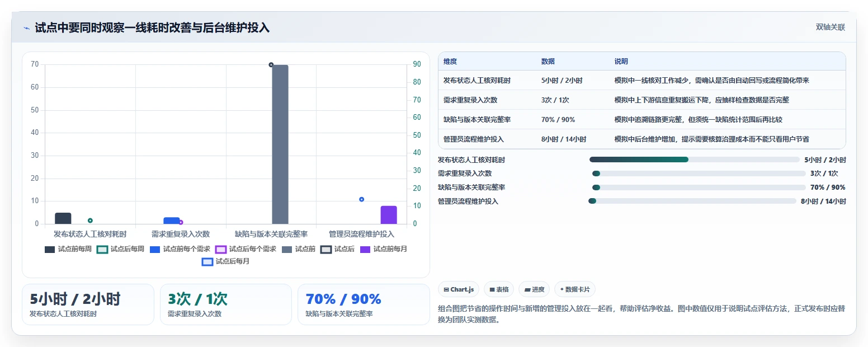Screen dimensions: 868x347
Task: Click the footer paragraph starting 组合图把节省的操作时间
Action: coord(641,314)
